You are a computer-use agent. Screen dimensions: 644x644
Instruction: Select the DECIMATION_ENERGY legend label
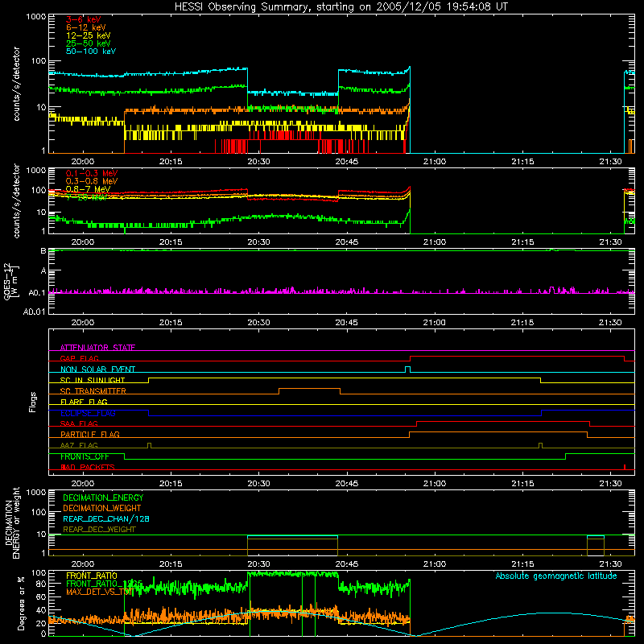click(103, 497)
